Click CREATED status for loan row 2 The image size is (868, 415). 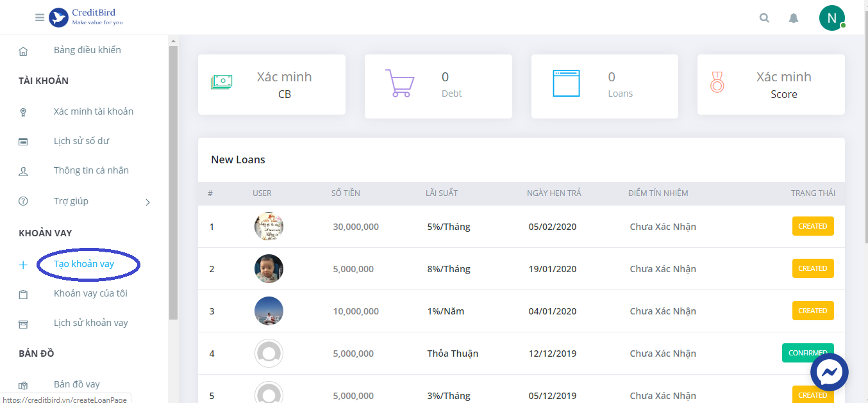tap(813, 268)
